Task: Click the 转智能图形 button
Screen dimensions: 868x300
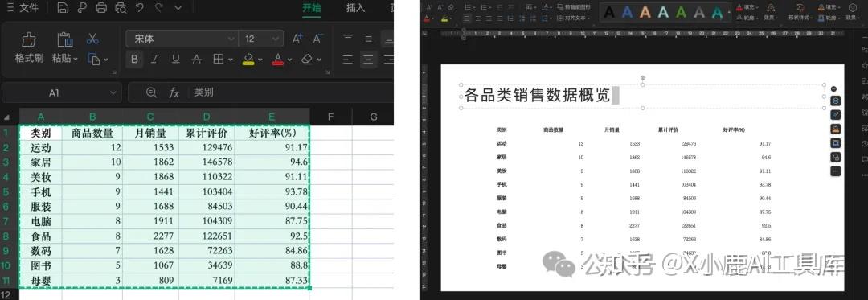Action: (574, 7)
